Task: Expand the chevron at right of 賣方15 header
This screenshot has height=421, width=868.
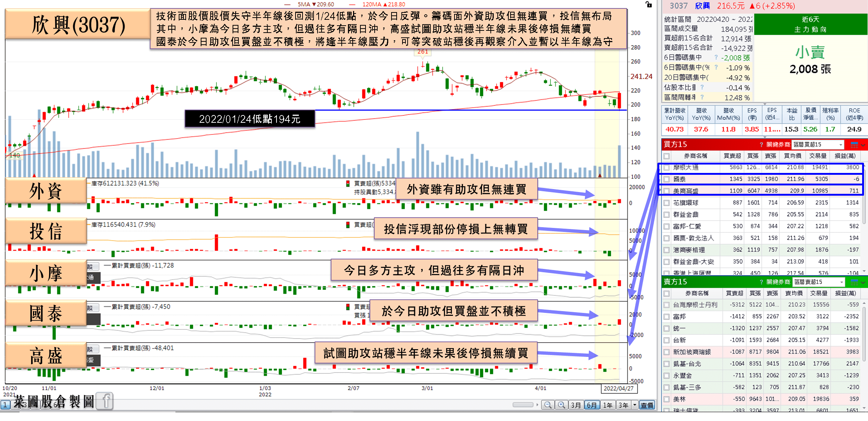Action: click(x=863, y=282)
